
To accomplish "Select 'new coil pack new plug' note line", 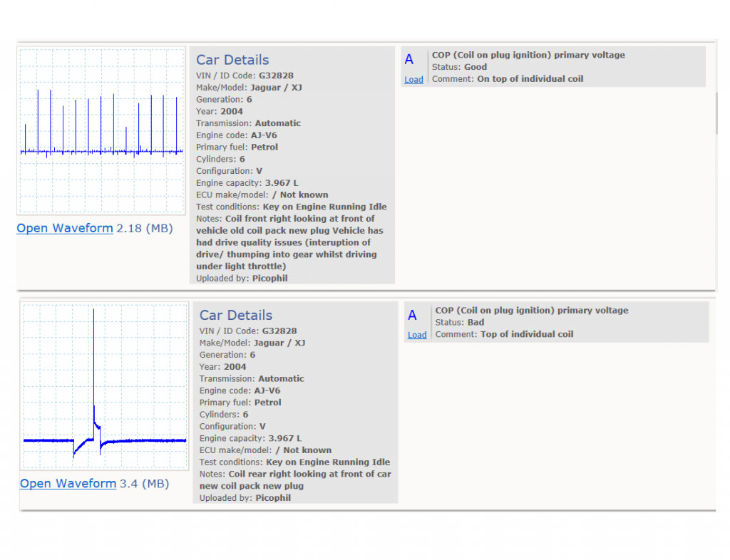I will pos(252,486).
